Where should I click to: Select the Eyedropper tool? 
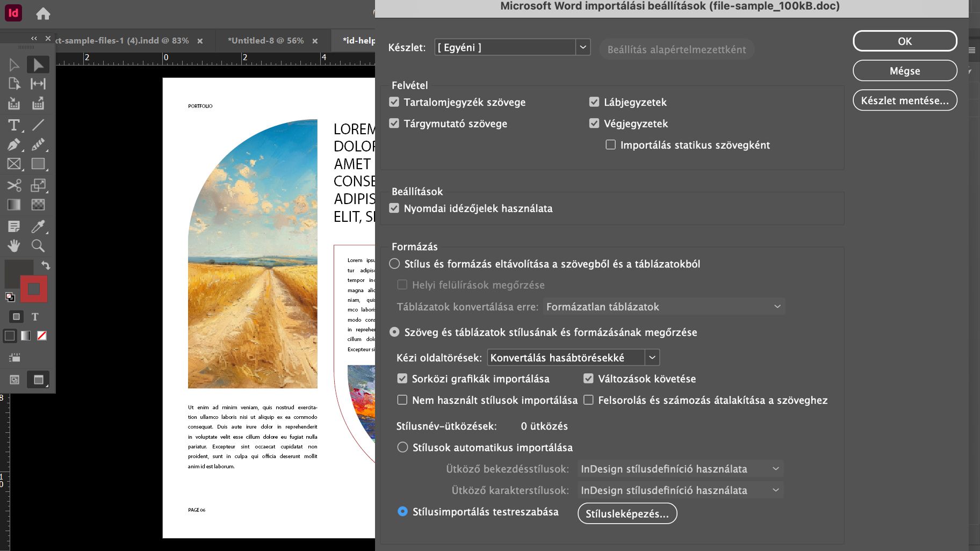[x=38, y=226]
